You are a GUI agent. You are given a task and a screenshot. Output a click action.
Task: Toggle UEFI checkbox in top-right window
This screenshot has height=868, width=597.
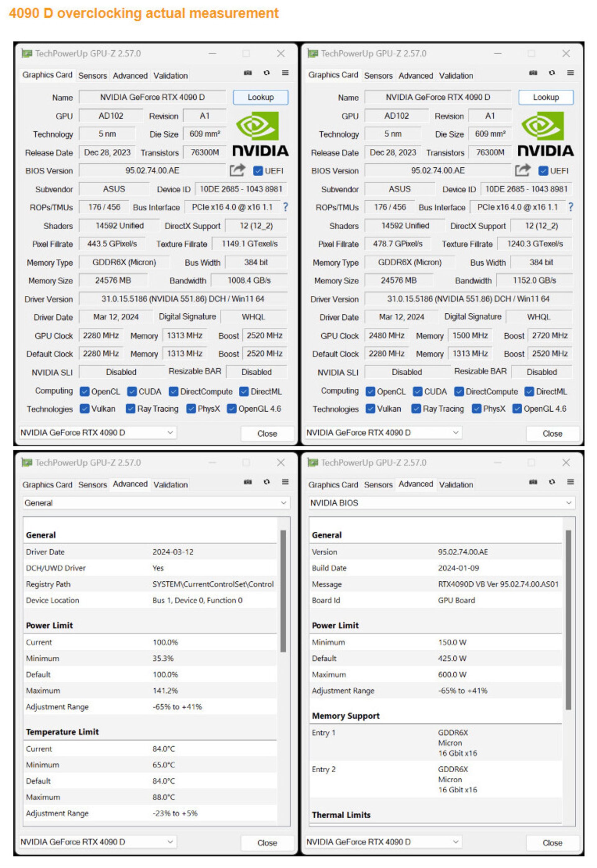(x=543, y=171)
